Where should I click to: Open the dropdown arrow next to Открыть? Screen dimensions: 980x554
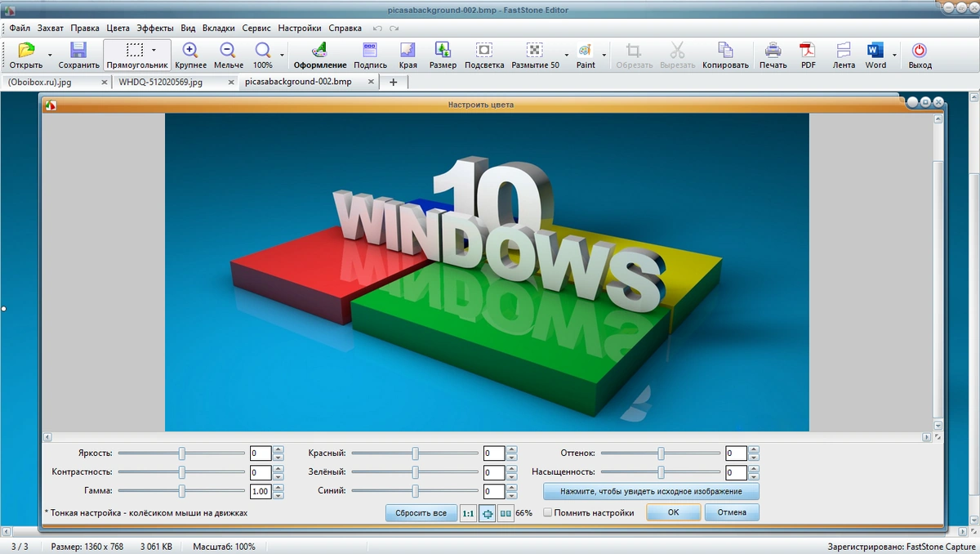[x=50, y=56]
